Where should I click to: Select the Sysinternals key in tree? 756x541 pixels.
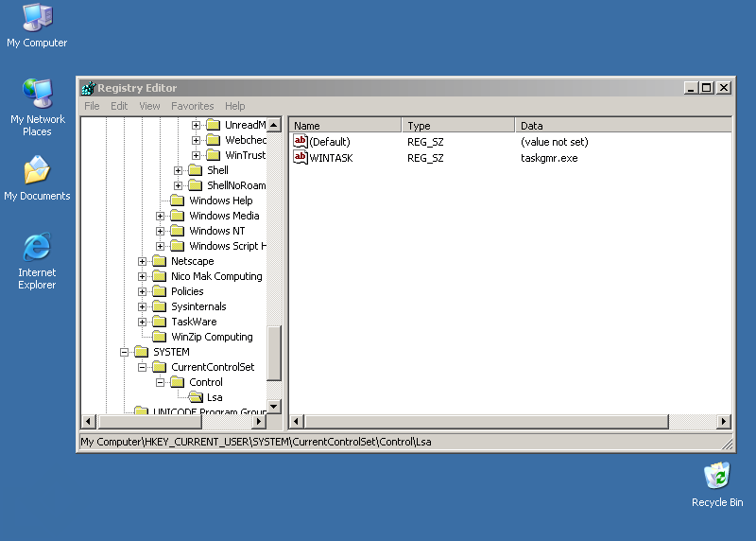point(198,306)
